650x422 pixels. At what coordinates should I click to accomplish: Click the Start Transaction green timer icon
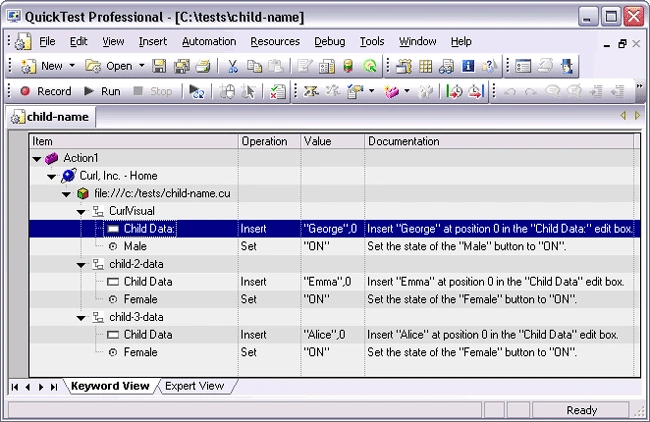point(454,91)
